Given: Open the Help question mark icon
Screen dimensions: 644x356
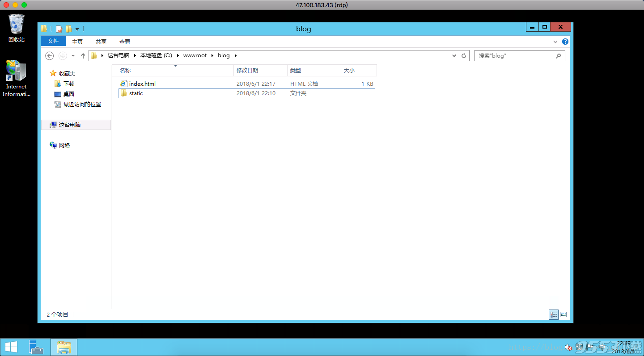Looking at the screenshot, I should click(x=565, y=42).
